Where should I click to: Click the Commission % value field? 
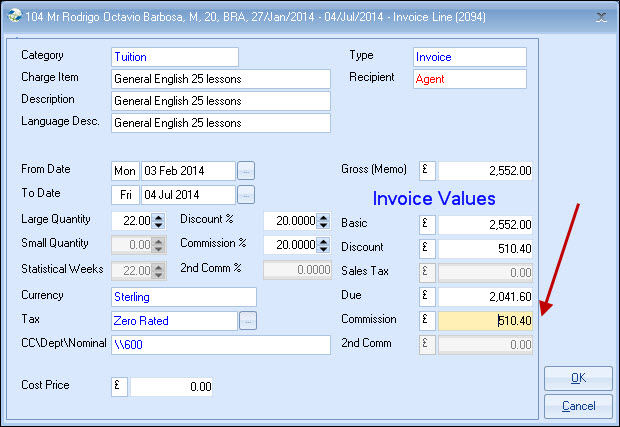(x=291, y=245)
